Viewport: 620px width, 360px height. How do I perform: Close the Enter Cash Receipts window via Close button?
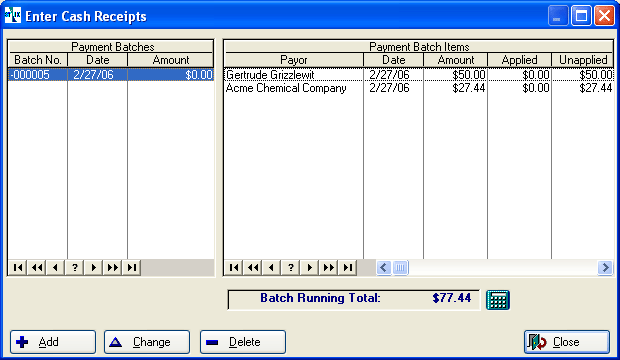tap(567, 342)
